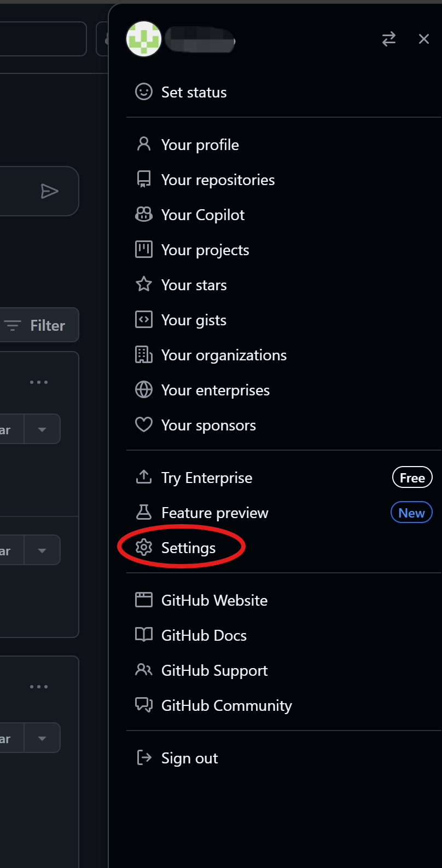The height and width of the screenshot is (868, 442).
Task: Visit the GitHub Community link
Action: pyautogui.click(x=226, y=705)
